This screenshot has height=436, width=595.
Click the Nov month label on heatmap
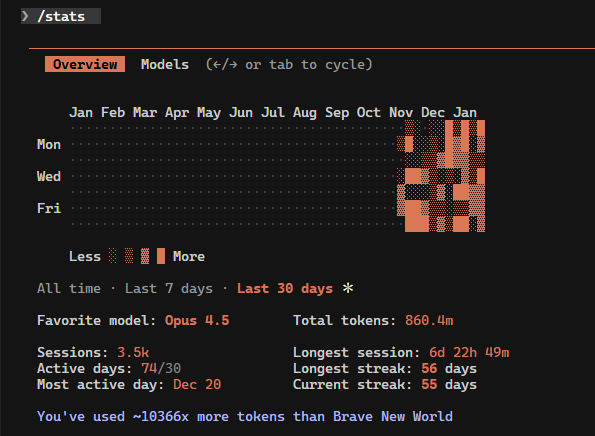click(401, 112)
